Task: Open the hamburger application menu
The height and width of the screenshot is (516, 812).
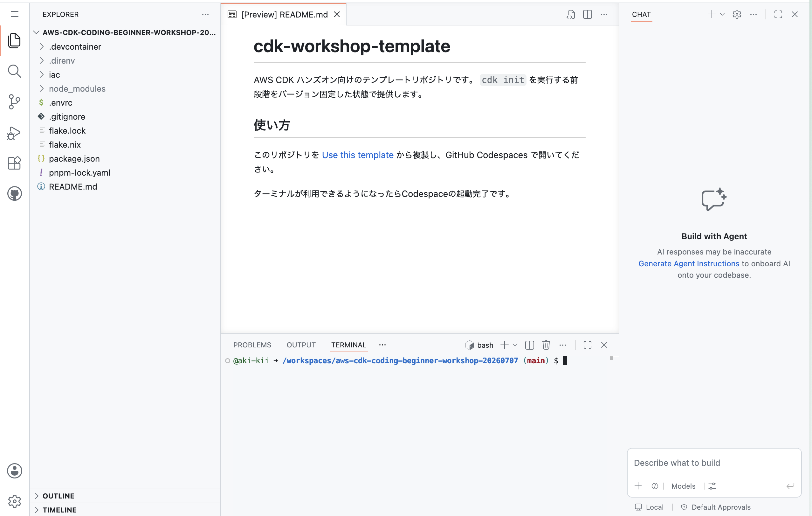Action: click(x=15, y=14)
